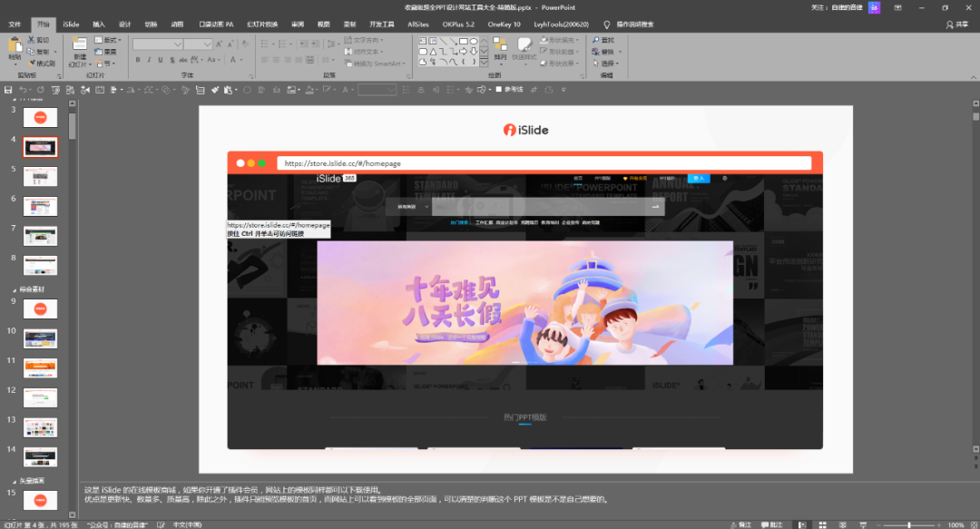This screenshot has height=529, width=980.
Task: Enable the 参考线 guides checkbox
Action: point(499,90)
